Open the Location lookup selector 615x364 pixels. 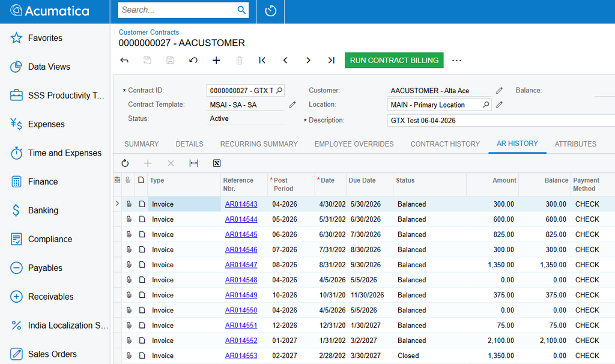[x=486, y=105]
